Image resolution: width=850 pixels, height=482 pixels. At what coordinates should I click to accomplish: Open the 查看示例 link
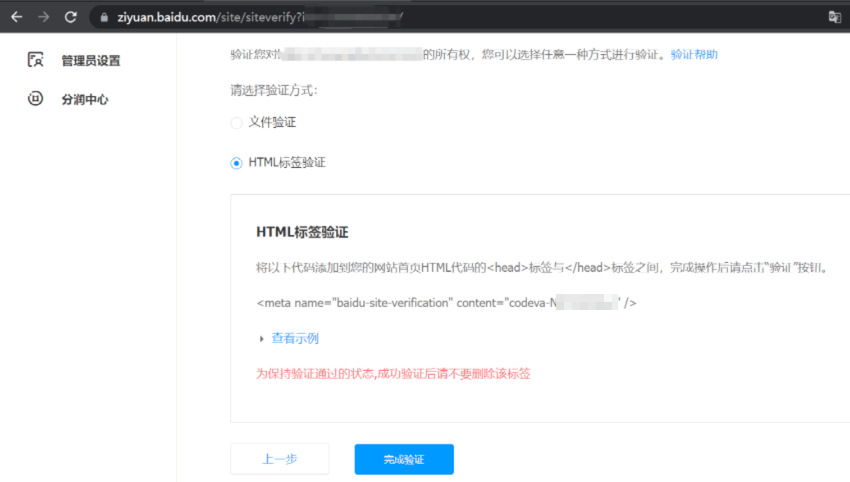(x=295, y=338)
